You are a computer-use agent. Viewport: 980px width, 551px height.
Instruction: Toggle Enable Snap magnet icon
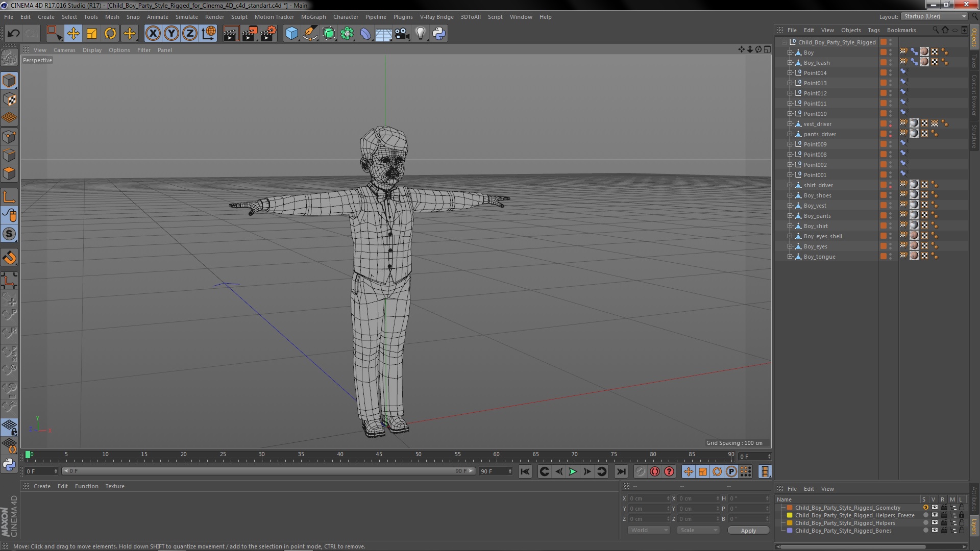(x=9, y=258)
